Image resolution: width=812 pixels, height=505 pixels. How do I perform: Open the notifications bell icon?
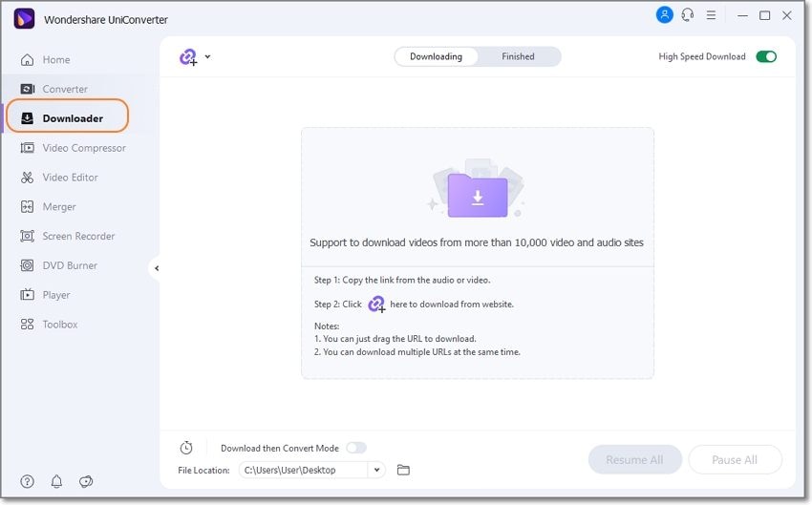tap(56, 482)
